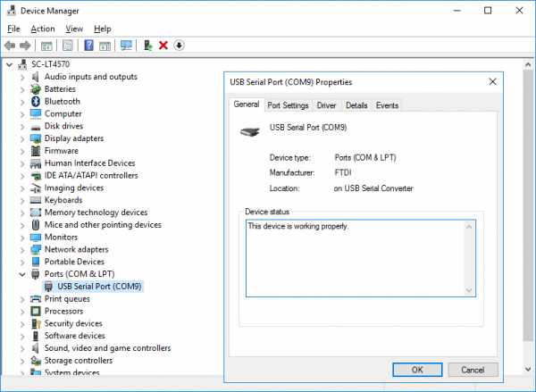Click the red X Uninstall device icon
536x392 pixels.
pos(163,46)
